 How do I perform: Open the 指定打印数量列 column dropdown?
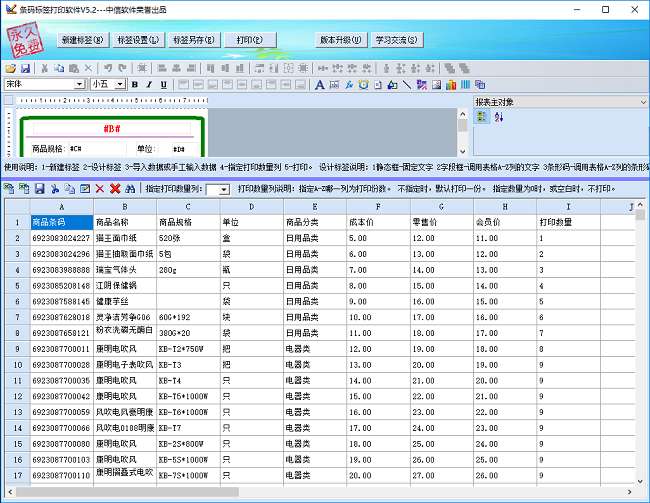point(224,190)
